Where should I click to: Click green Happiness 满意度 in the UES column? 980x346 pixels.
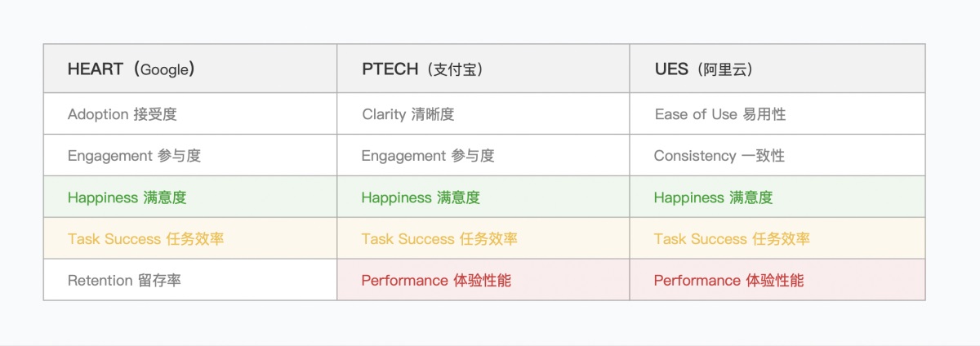713,197
